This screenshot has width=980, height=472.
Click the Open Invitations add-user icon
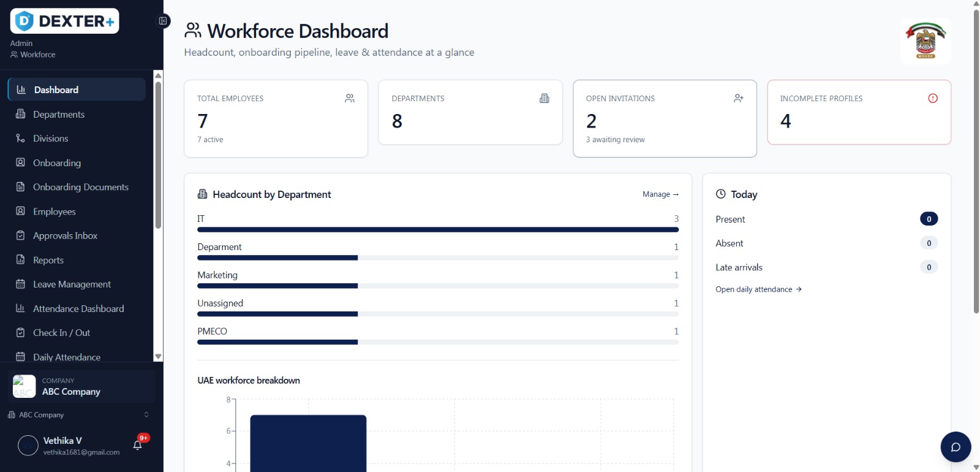click(x=739, y=98)
